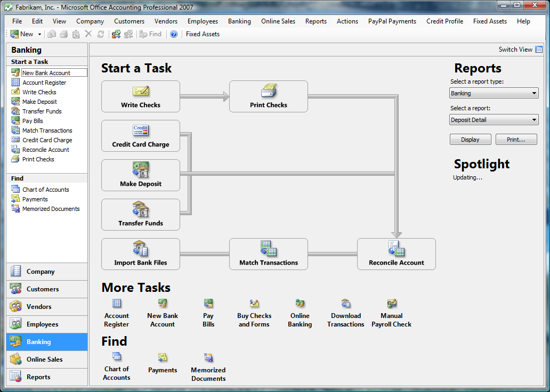
Task: Switch to the Reports navigation pane
Action: (47, 377)
